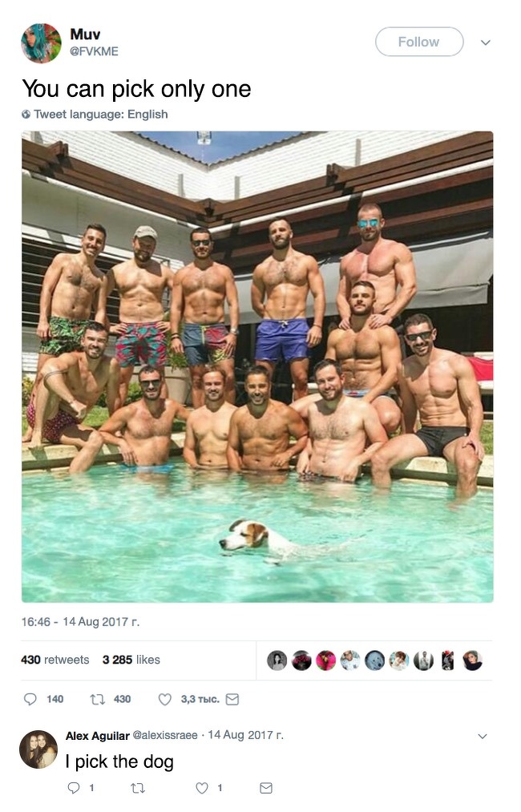Viewport: 521px width, 812px height.
Task: Open Alex Aguilar's profile name link
Action: pyautogui.click(x=97, y=735)
